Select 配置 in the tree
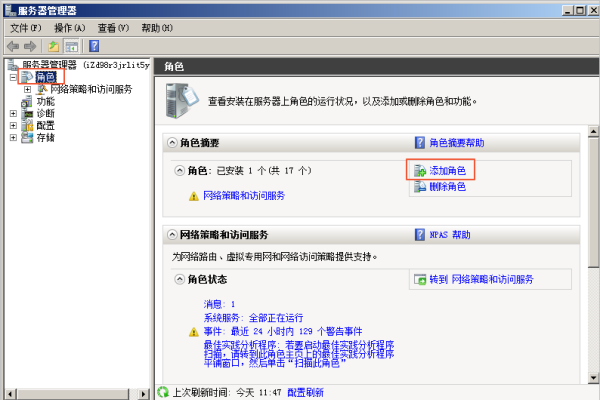 click(x=46, y=126)
